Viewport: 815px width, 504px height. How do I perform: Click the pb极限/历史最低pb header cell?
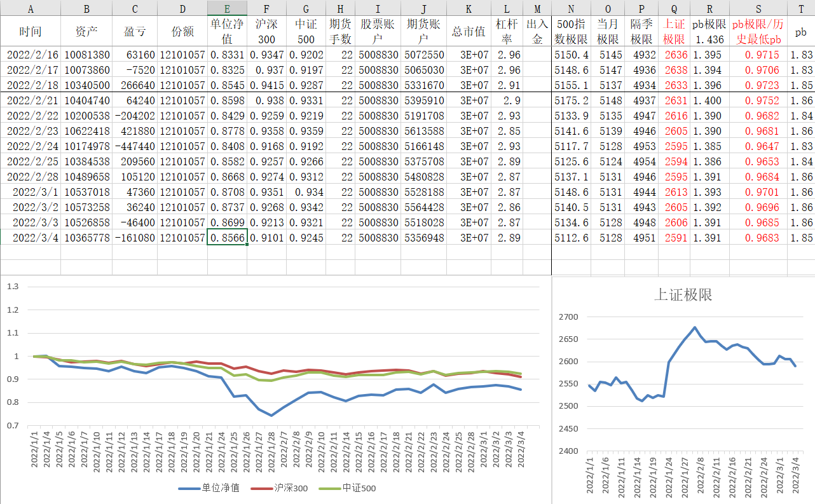tap(758, 31)
